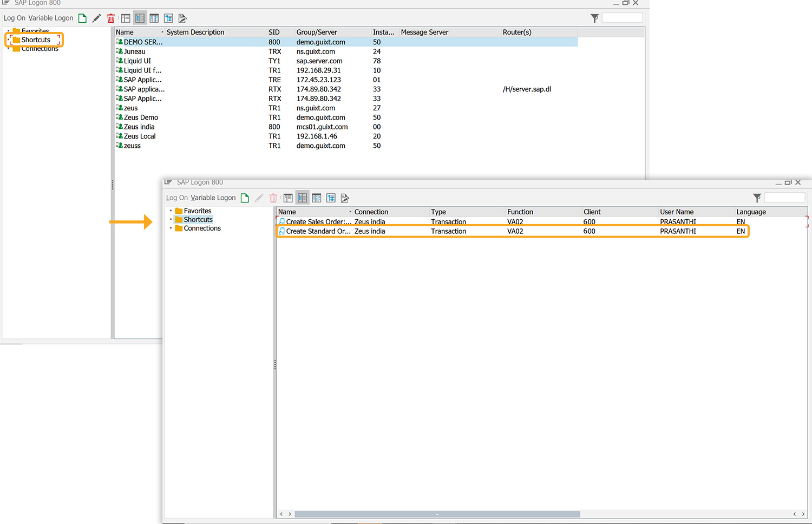Screen dimensions: 812x524
Task: Click pencil Edit icon in background window toolbar
Action: click(x=96, y=18)
